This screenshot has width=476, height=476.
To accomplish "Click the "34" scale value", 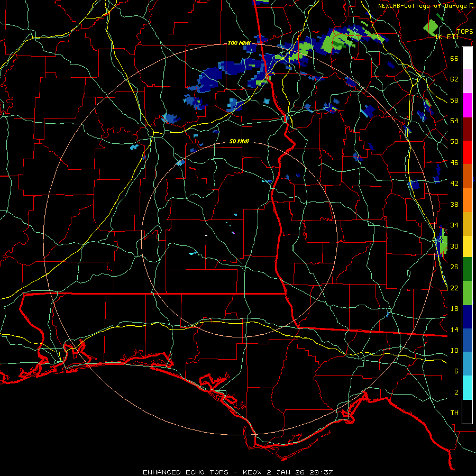I will [454, 225].
